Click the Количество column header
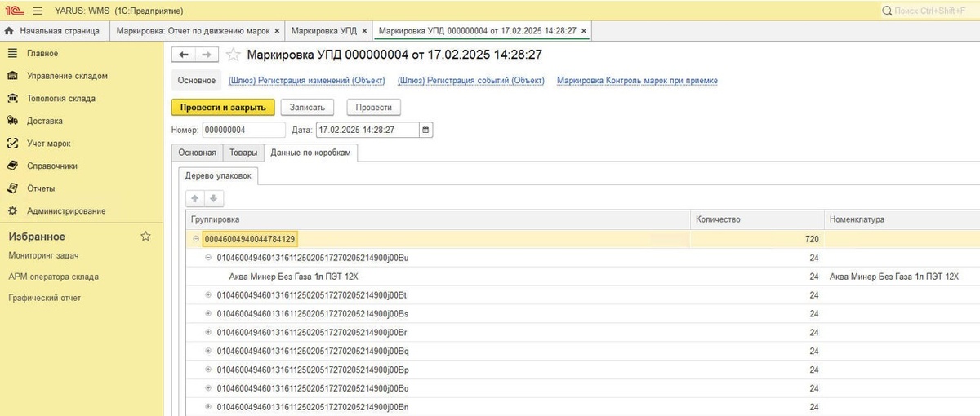 (x=757, y=219)
